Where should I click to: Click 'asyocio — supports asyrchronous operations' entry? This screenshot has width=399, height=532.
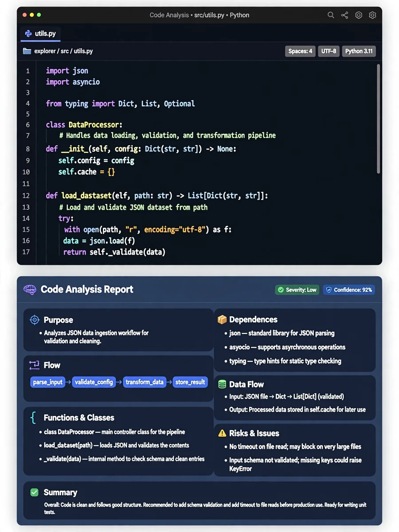(287, 347)
